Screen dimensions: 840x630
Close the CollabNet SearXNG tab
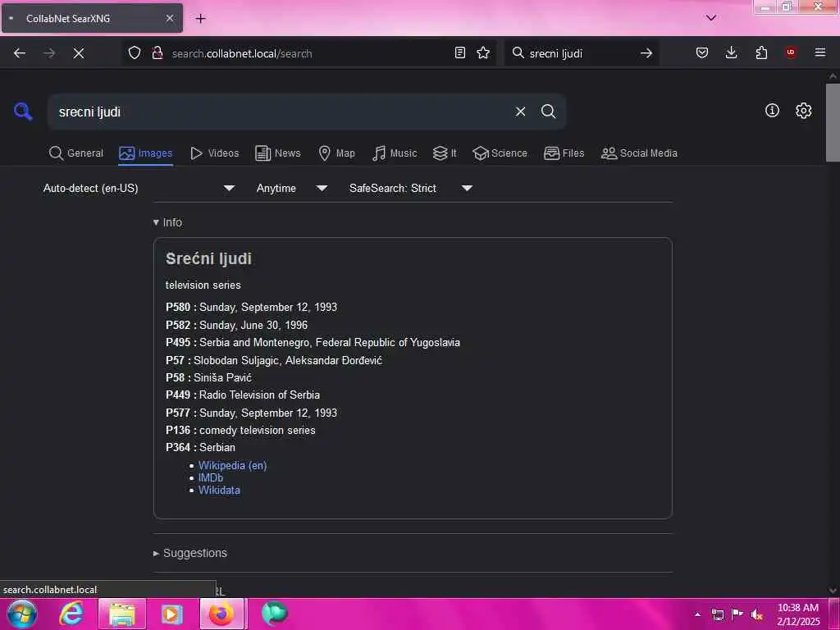170,18
